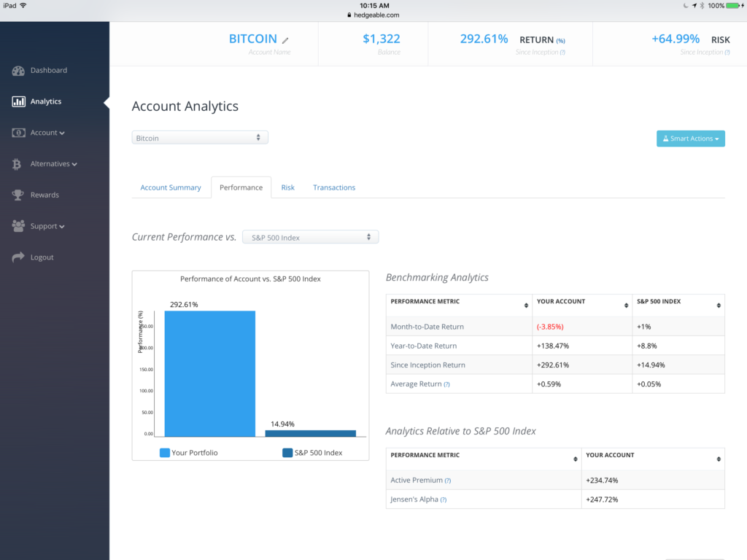Screen dimensions: 747x560
Task: Expand the Alternatives sidebar menu
Action: (x=53, y=164)
